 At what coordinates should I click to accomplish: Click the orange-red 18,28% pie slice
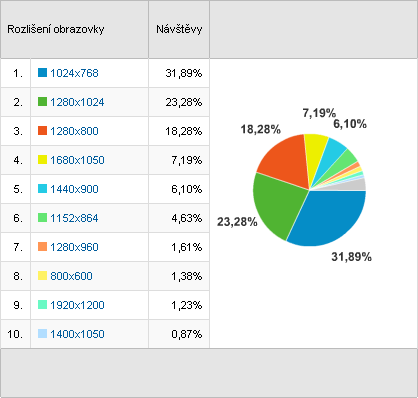point(287,160)
